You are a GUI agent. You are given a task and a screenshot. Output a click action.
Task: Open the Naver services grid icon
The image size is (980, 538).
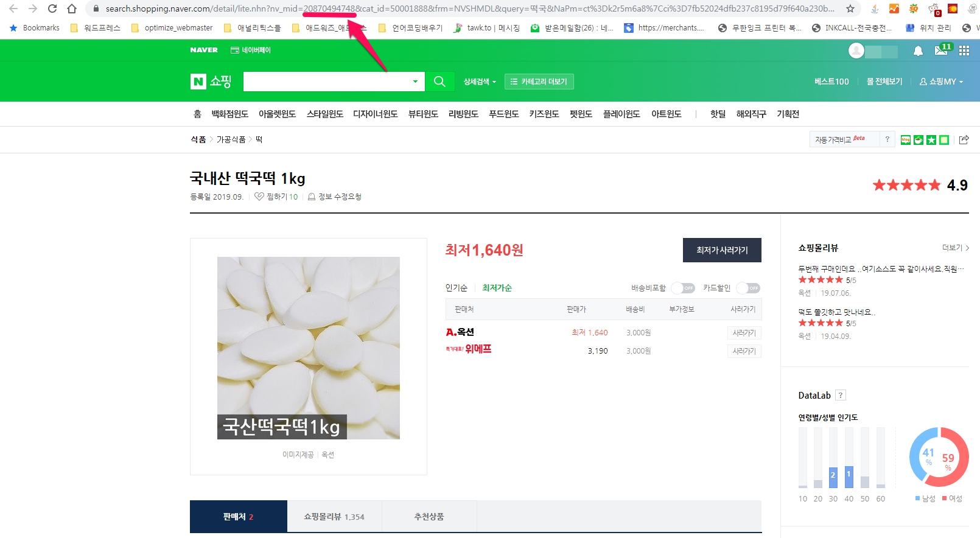[x=964, y=51]
